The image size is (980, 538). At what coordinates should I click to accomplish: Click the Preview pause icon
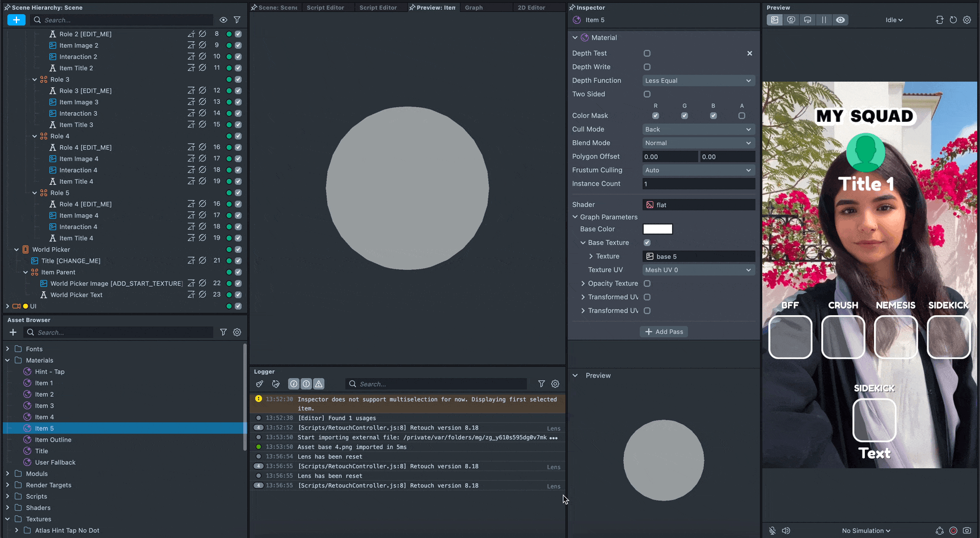click(824, 20)
